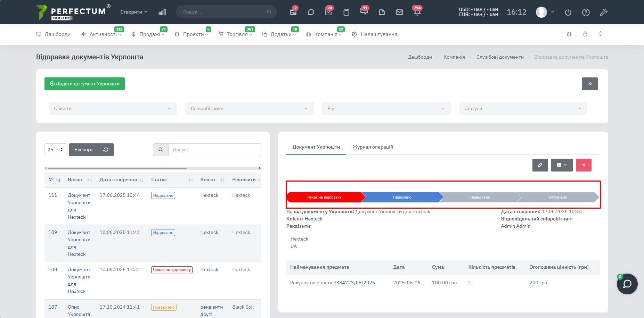Go to Дашборди in nav bar

tap(54, 34)
